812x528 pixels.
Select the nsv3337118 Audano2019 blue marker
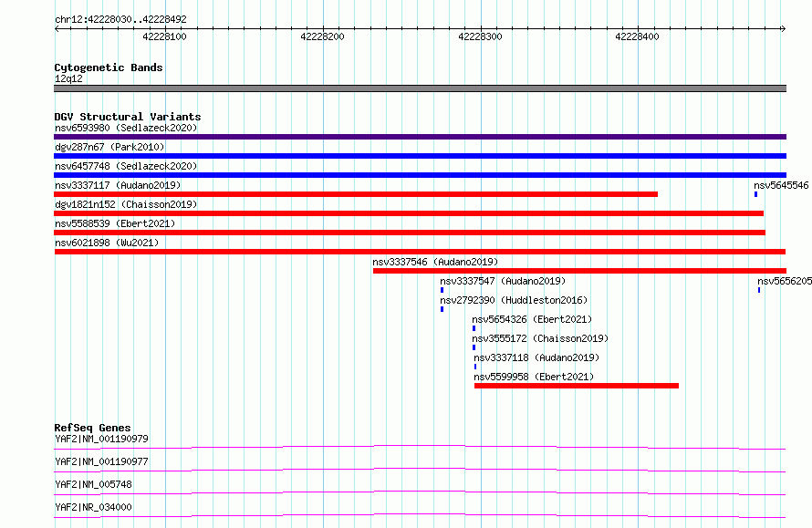click(x=474, y=367)
